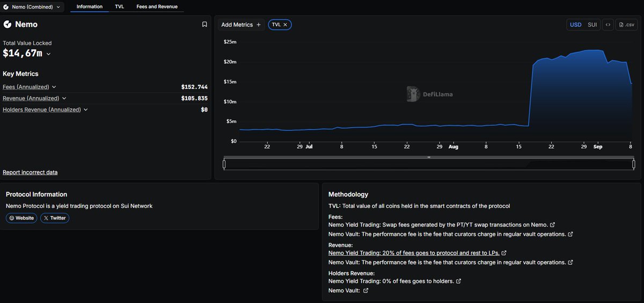
Task: Open the Add Metrics menu
Action: [241, 25]
